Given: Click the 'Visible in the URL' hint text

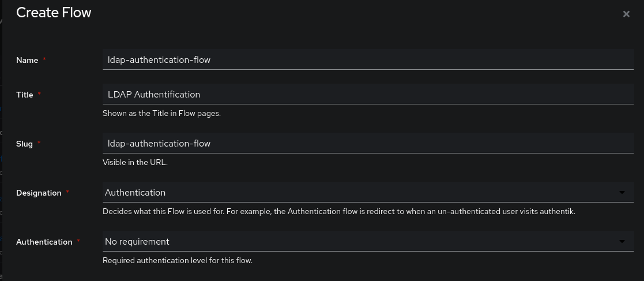Looking at the screenshot, I should point(135,162).
